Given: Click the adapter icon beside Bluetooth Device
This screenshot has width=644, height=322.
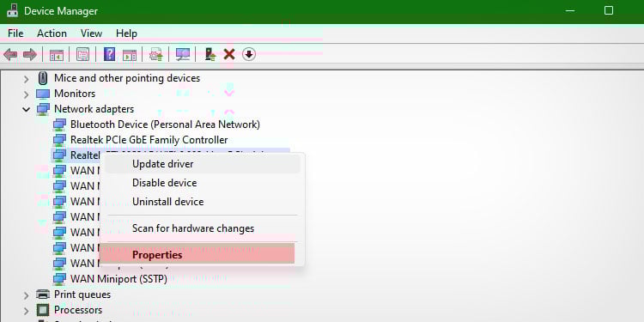Looking at the screenshot, I should click(59, 125).
